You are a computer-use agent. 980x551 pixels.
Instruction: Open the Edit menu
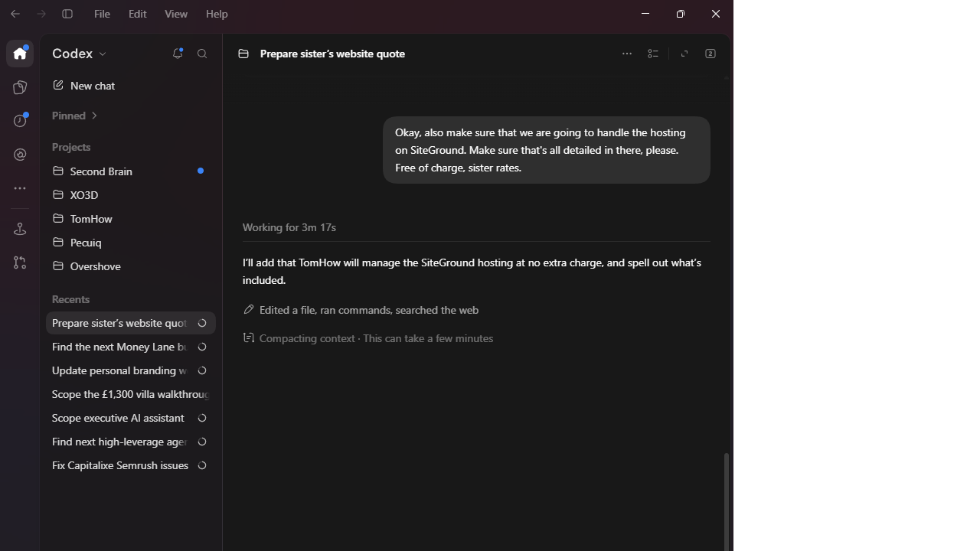(x=138, y=14)
